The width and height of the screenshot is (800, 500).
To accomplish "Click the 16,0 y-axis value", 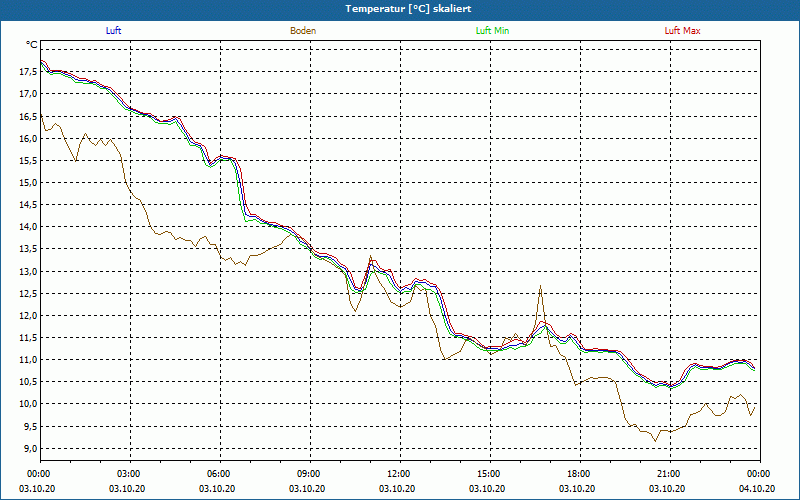I will click(x=28, y=138).
